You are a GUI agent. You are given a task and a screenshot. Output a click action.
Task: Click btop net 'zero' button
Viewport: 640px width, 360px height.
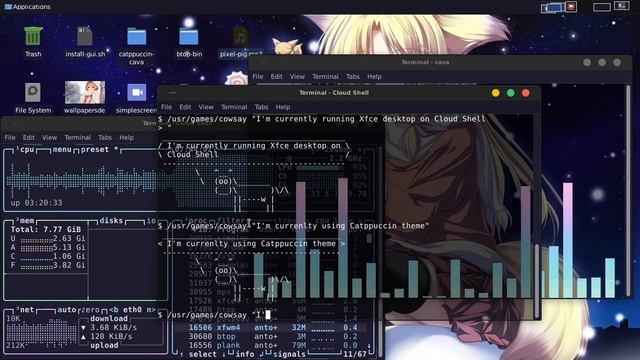point(89,310)
